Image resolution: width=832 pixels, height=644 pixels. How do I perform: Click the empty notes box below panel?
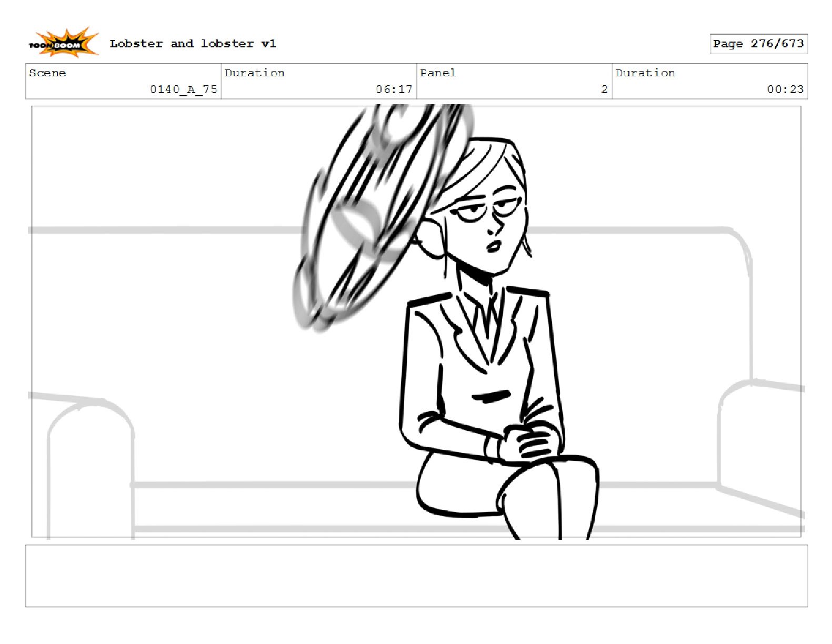(416, 576)
